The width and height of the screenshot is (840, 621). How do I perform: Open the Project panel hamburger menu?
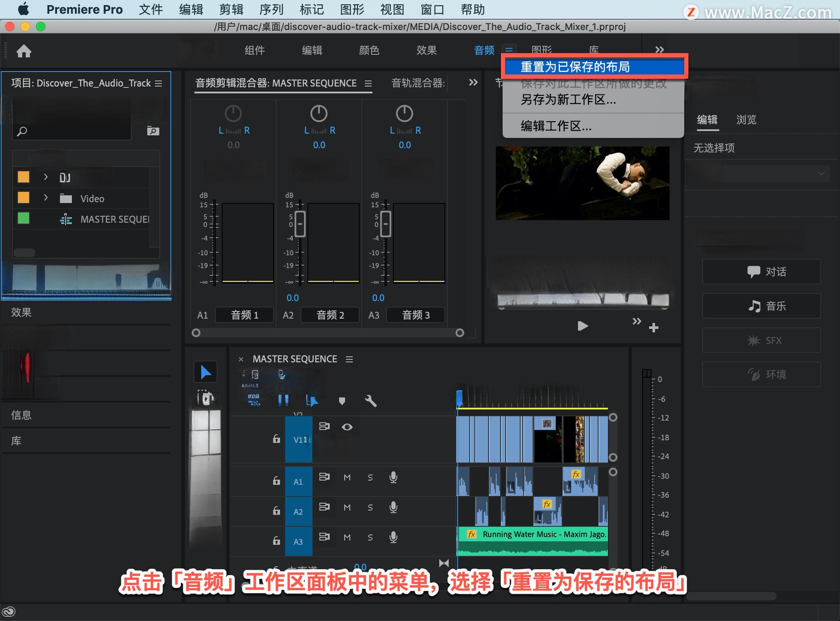tap(158, 83)
